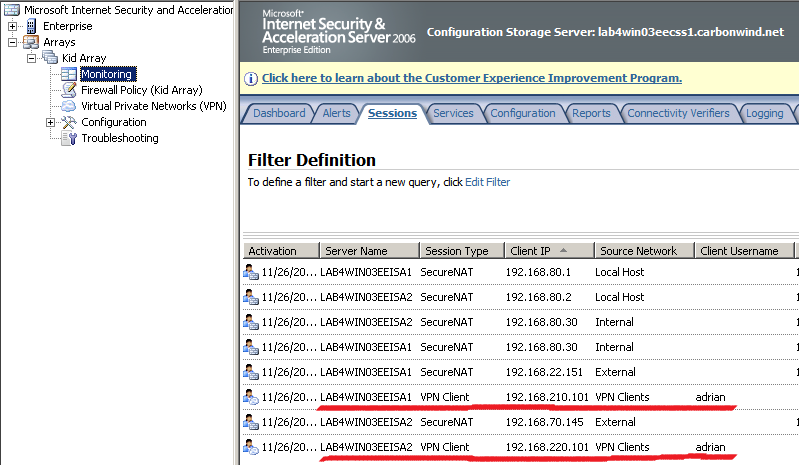
Task: Click VPN Client type in LAB4WIN03EEISA1 row
Action: click(x=444, y=397)
